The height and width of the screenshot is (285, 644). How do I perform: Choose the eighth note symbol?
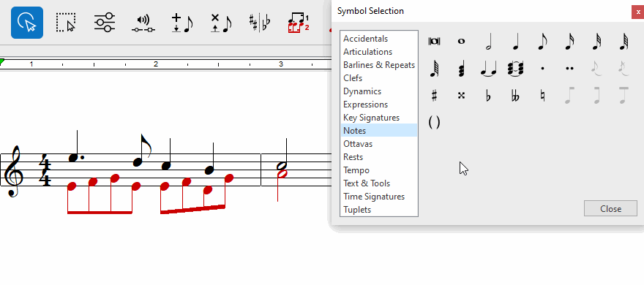tap(542, 42)
